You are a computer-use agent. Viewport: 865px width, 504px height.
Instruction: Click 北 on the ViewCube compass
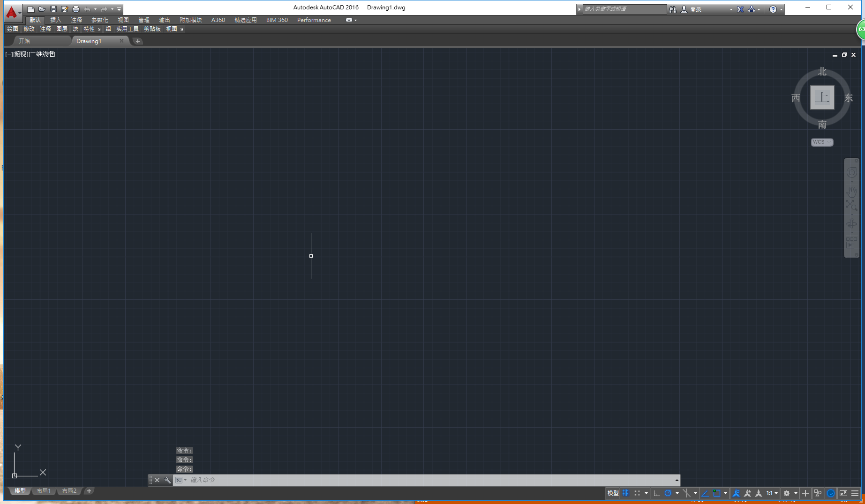click(822, 71)
